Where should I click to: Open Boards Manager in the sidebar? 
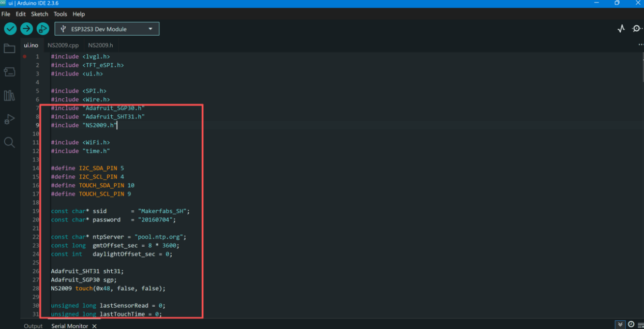(9, 72)
